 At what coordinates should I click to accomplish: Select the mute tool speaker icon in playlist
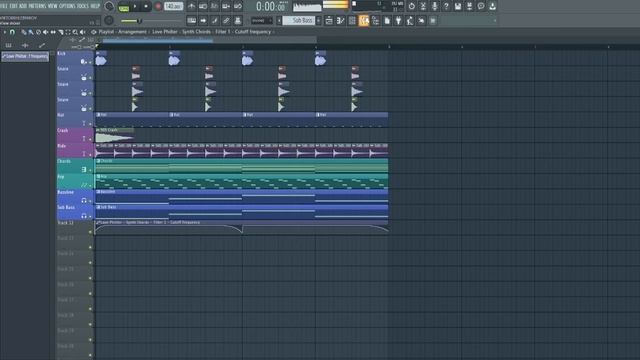coord(45,32)
